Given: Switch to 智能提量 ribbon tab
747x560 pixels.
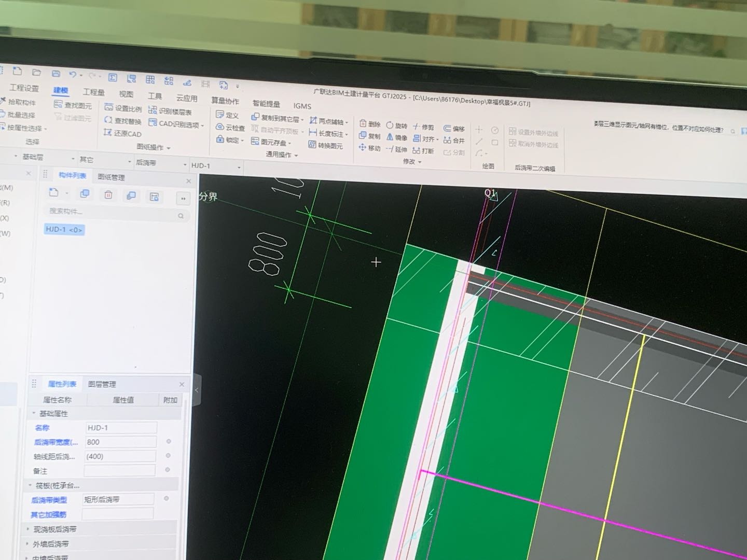Looking at the screenshot, I should point(266,103).
